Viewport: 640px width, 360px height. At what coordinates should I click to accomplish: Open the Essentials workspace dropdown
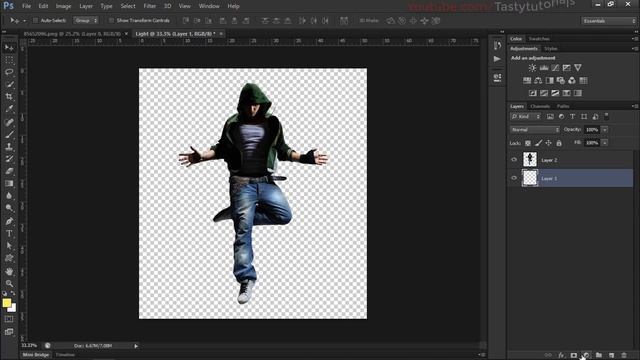pos(609,21)
